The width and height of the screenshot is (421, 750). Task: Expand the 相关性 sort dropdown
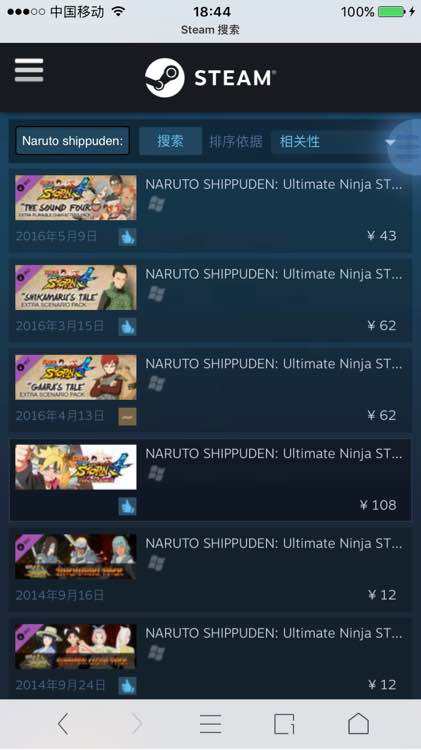click(x=336, y=141)
